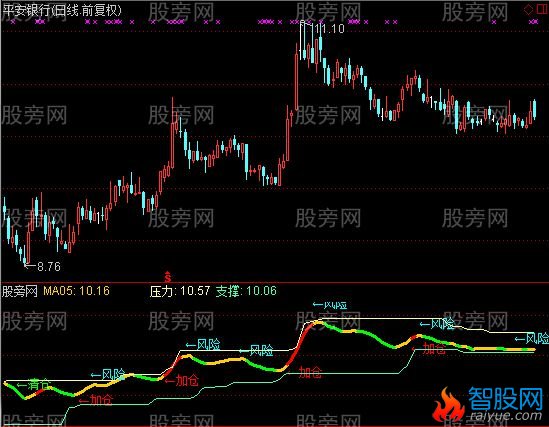Click the red split-window icon in the chart corner

(542, 9)
